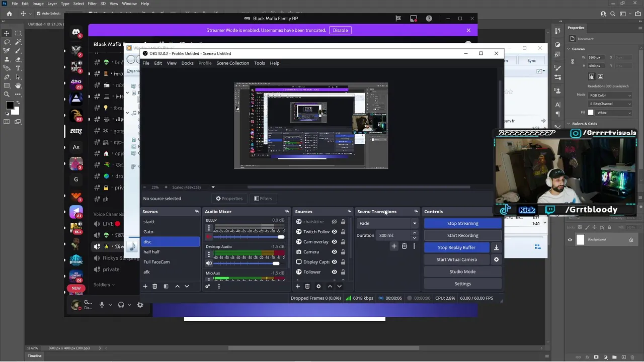Move source up arrow in Sources dock
This screenshot has height=362, width=644.
point(330,286)
